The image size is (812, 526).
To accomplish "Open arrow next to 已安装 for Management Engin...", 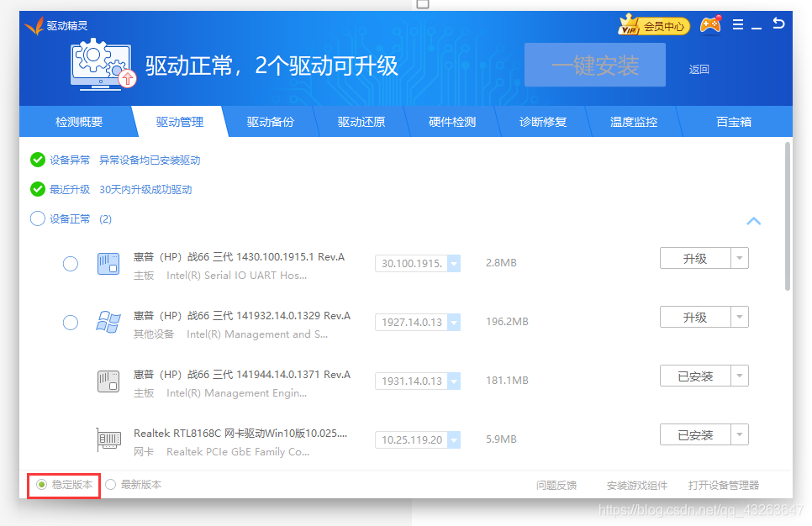I will 740,376.
